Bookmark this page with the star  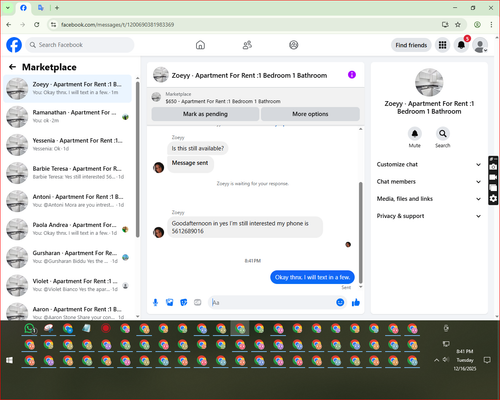point(458,25)
